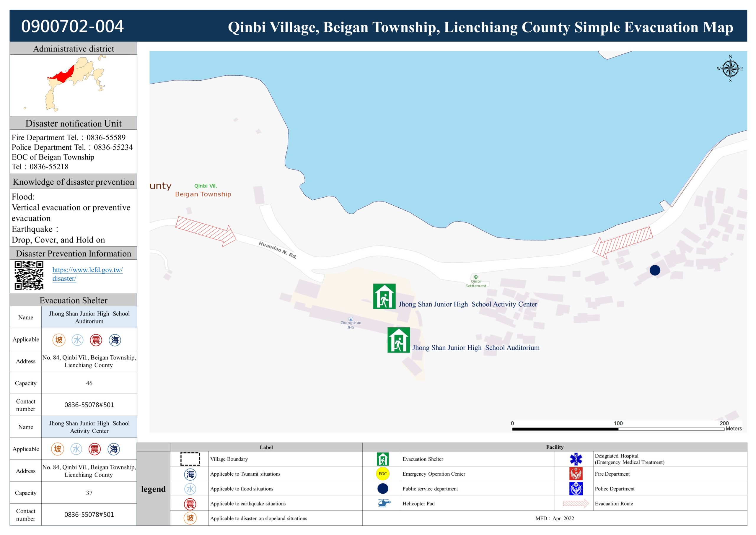The image size is (756, 535).
Task: Click the compass rose icon
Action: (x=730, y=69)
